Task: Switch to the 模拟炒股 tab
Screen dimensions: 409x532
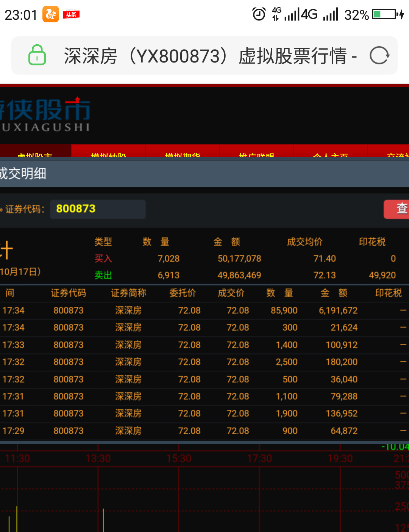Action: pyautogui.click(x=108, y=153)
